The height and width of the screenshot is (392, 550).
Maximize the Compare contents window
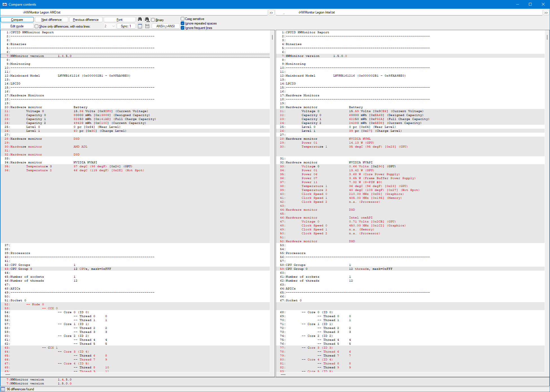tap(530, 4)
